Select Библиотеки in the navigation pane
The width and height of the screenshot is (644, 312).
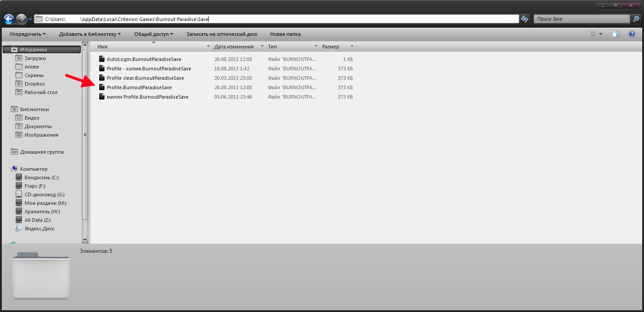tap(35, 109)
